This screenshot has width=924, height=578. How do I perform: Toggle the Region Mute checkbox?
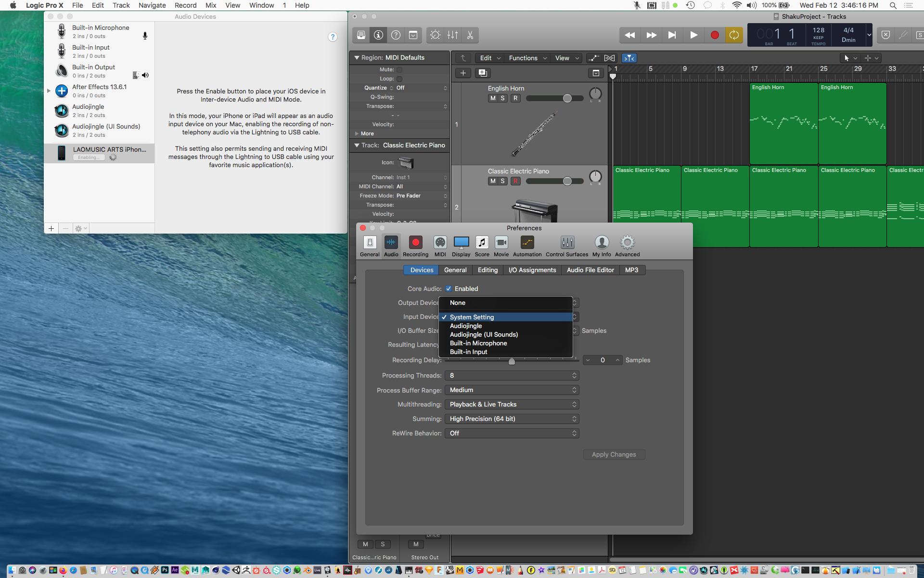399,70
